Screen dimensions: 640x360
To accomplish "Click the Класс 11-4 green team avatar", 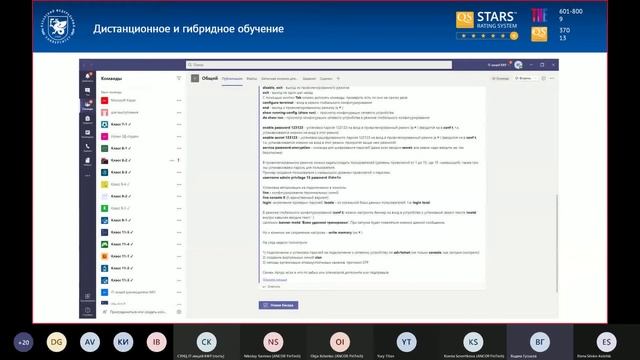I will 104,244.
